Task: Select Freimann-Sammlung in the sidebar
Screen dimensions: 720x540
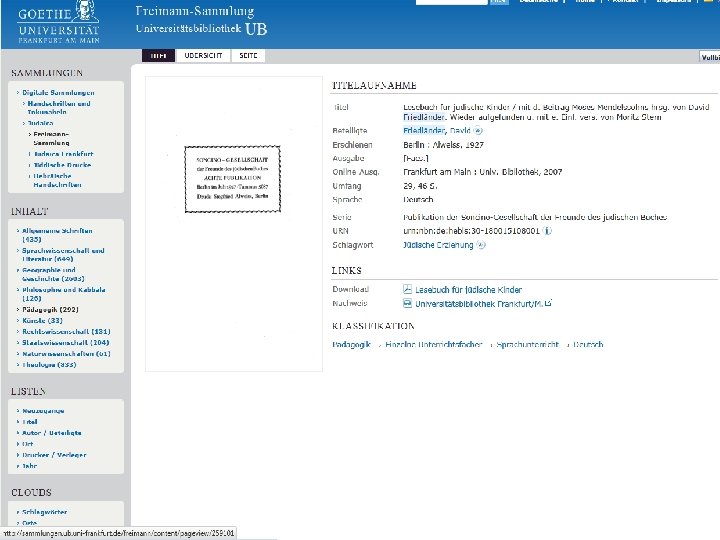Action: coord(51,139)
